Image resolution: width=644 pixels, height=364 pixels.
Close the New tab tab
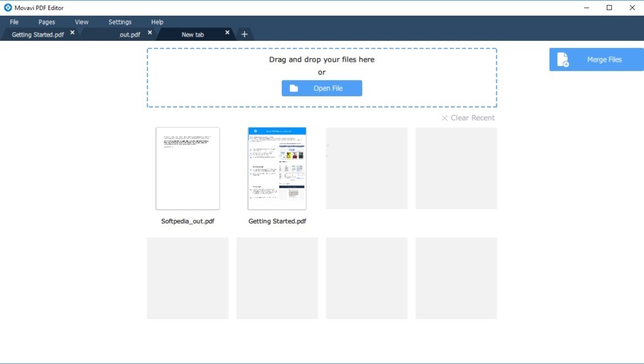pos(227,33)
